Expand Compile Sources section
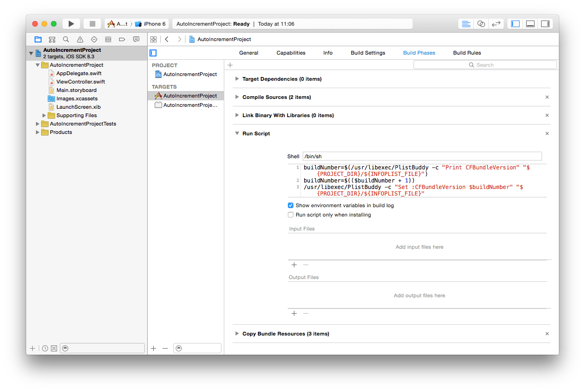The image size is (585, 392). [237, 97]
